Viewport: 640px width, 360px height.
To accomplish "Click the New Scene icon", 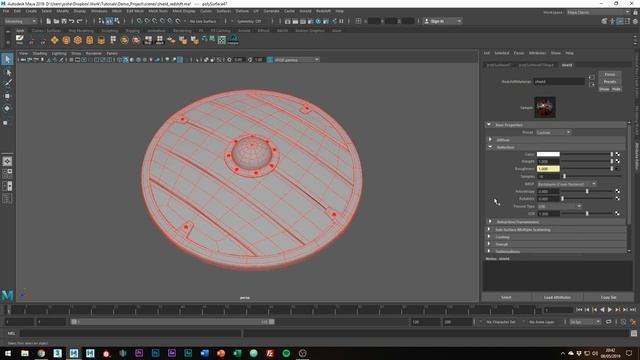I will (x=49, y=21).
